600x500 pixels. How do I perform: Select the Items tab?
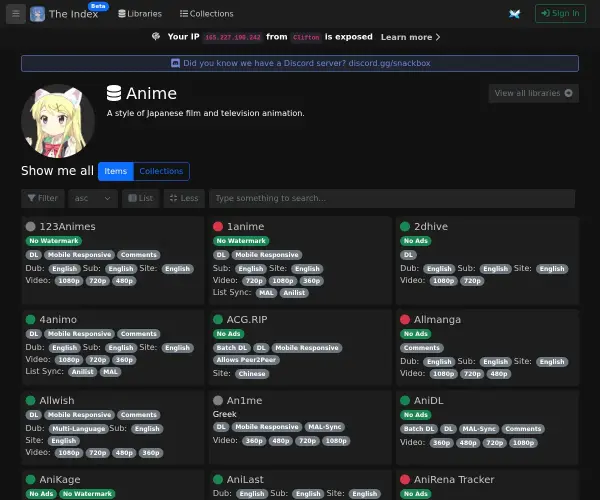[116, 171]
